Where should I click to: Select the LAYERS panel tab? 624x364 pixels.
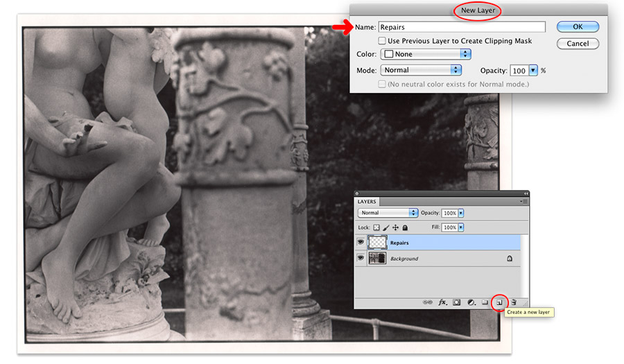pos(367,202)
